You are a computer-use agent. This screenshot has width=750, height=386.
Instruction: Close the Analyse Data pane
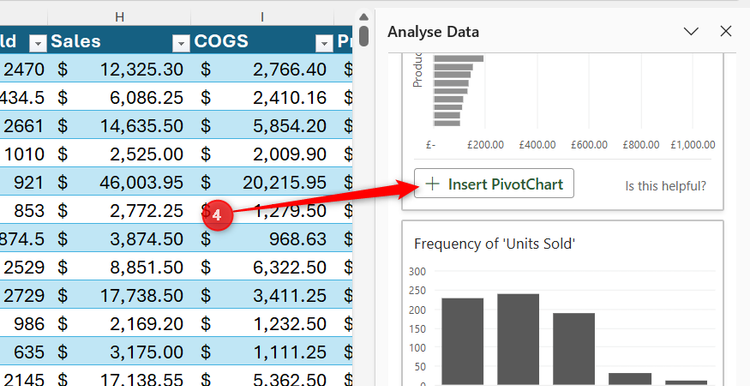pyautogui.click(x=726, y=32)
